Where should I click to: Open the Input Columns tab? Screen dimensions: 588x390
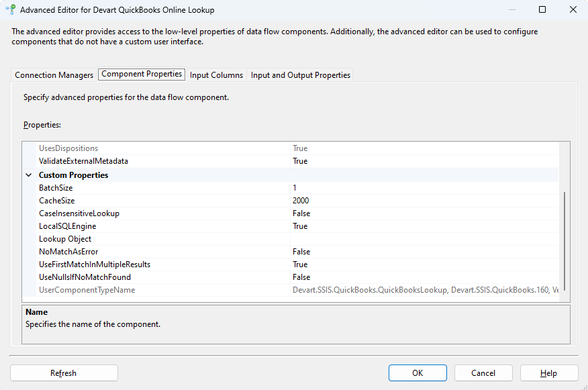pos(216,75)
